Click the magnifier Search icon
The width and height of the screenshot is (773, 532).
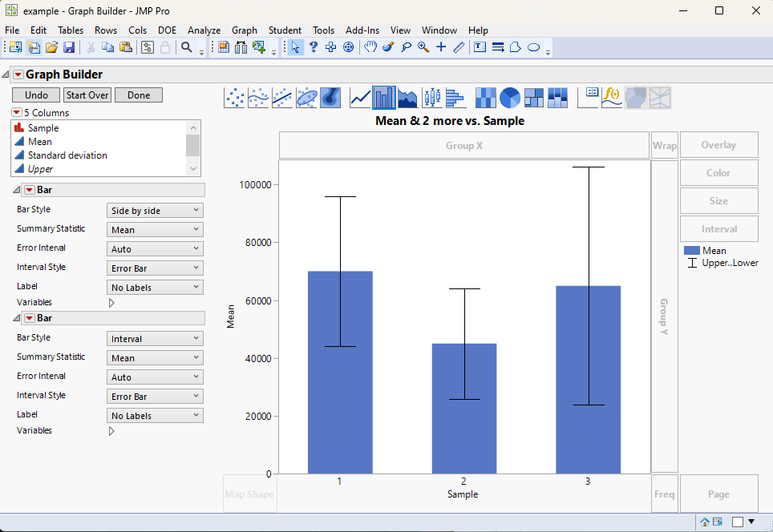coord(186,47)
